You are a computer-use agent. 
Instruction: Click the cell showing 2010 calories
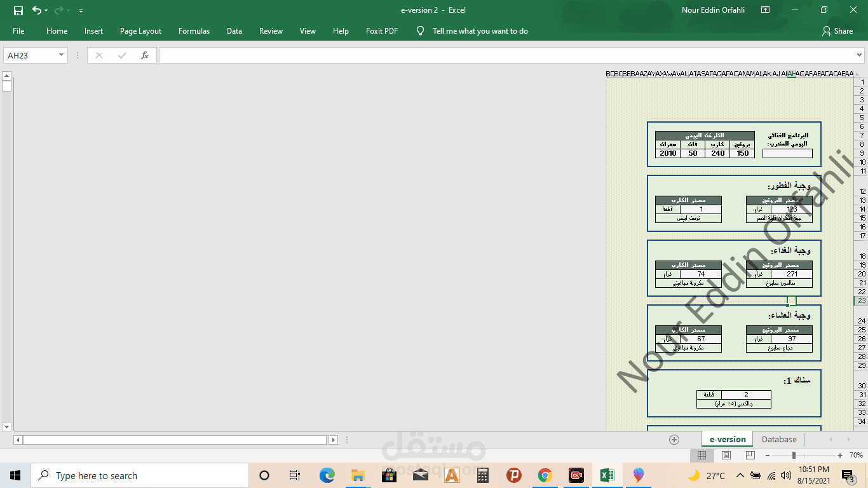pos(668,153)
